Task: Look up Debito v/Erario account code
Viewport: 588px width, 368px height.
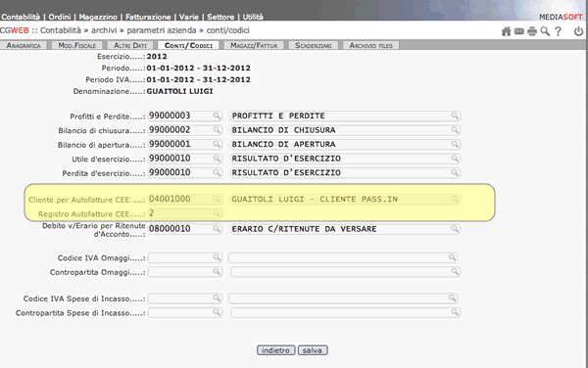Action: tap(217, 229)
